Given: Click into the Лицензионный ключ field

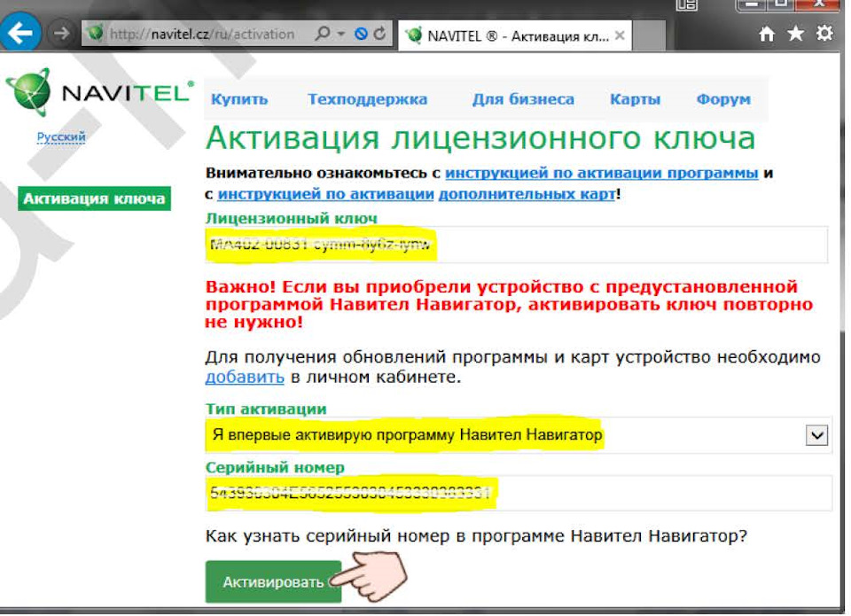Looking at the screenshot, I should [516, 245].
